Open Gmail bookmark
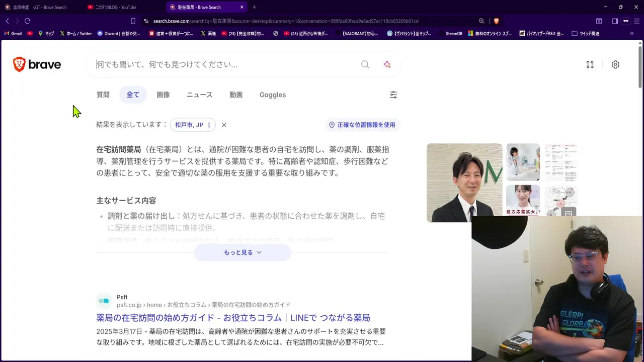The width and height of the screenshot is (644, 362). pos(13,34)
